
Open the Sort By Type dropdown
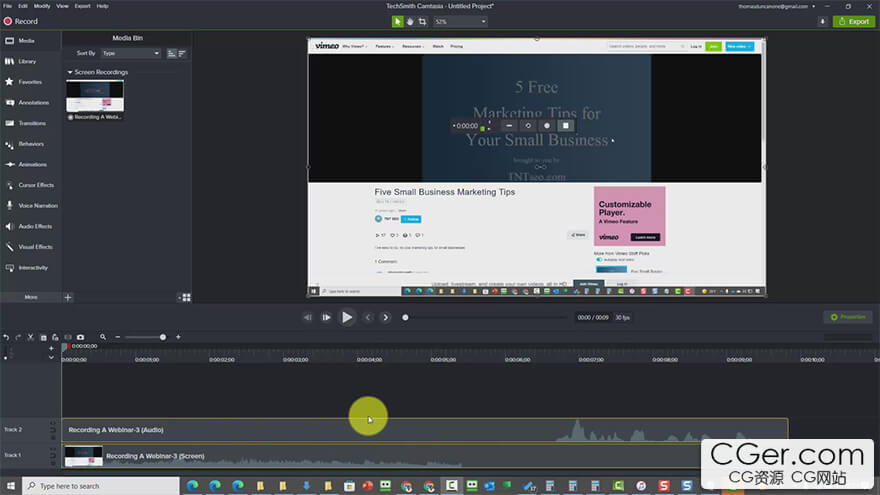(131, 53)
